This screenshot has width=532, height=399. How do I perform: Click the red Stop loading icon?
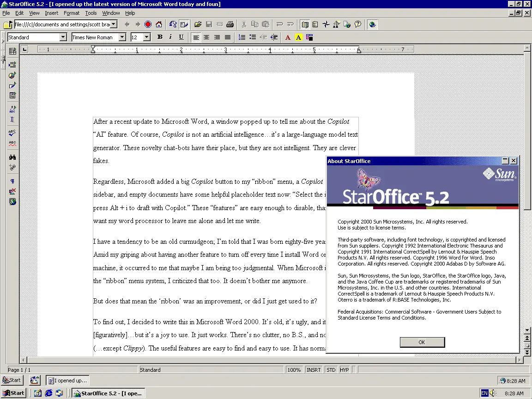point(148,24)
